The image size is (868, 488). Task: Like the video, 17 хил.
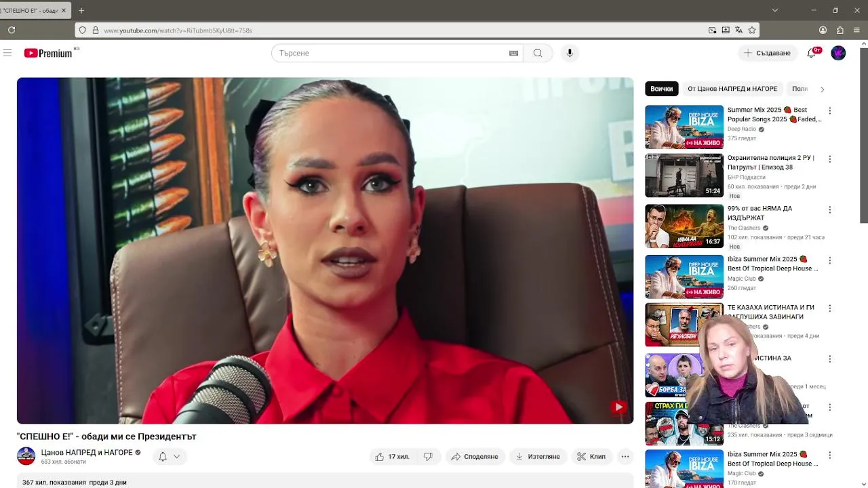point(392,456)
